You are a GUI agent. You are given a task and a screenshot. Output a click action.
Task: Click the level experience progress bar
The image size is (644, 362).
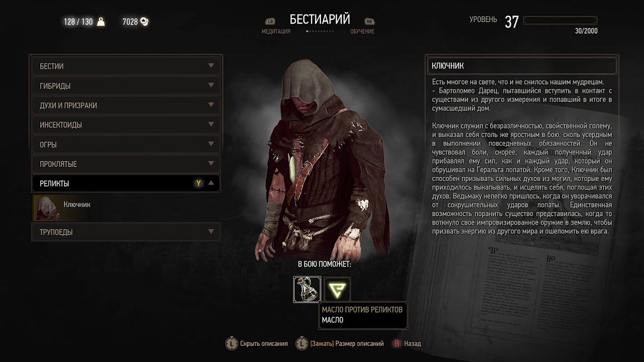click(x=560, y=20)
